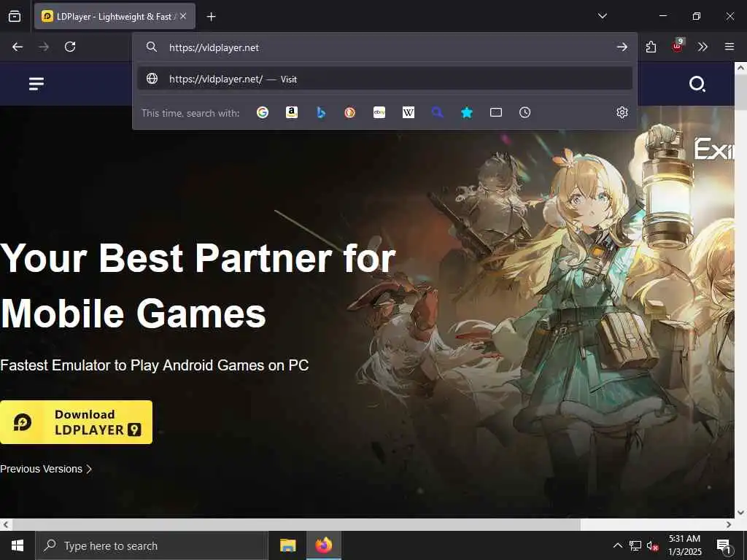Search open tabs using the tab icon

[x=496, y=112]
